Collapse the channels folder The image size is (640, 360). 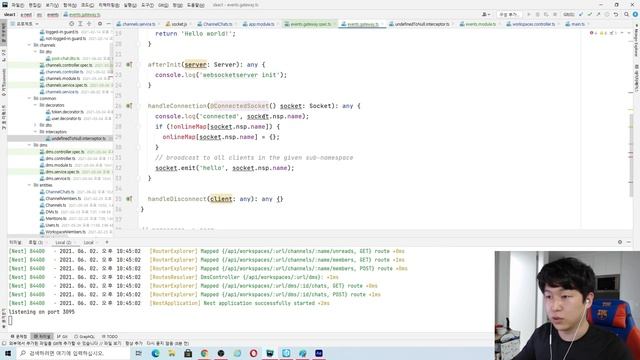29,45
